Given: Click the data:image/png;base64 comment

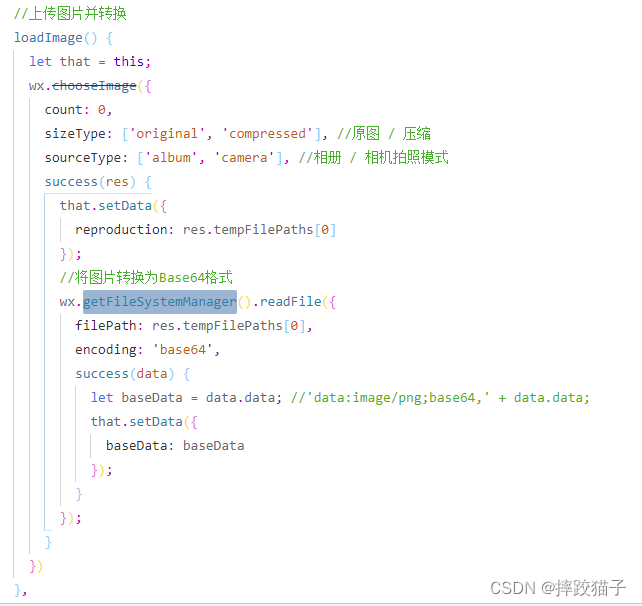Looking at the screenshot, I should coord(440,398).
